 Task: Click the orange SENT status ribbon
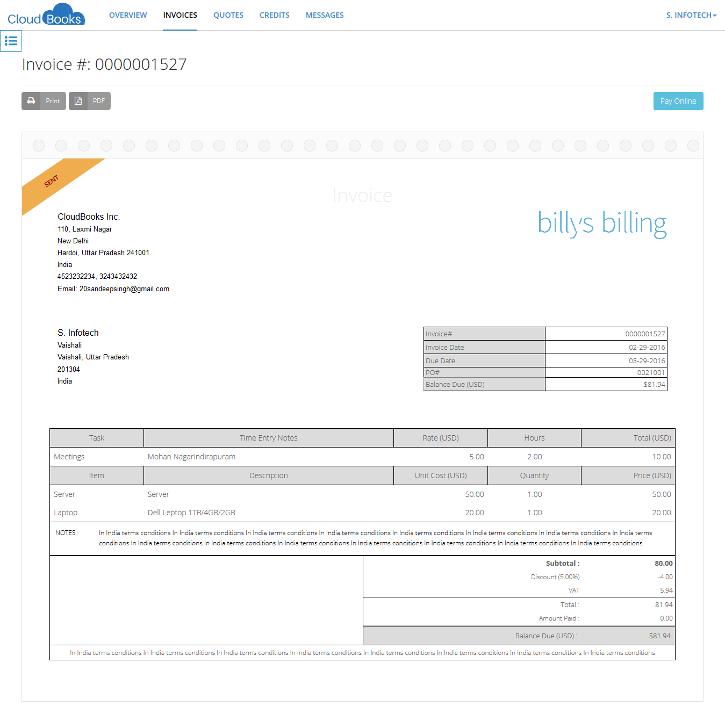pyautogui.click(x=52, y=182)
